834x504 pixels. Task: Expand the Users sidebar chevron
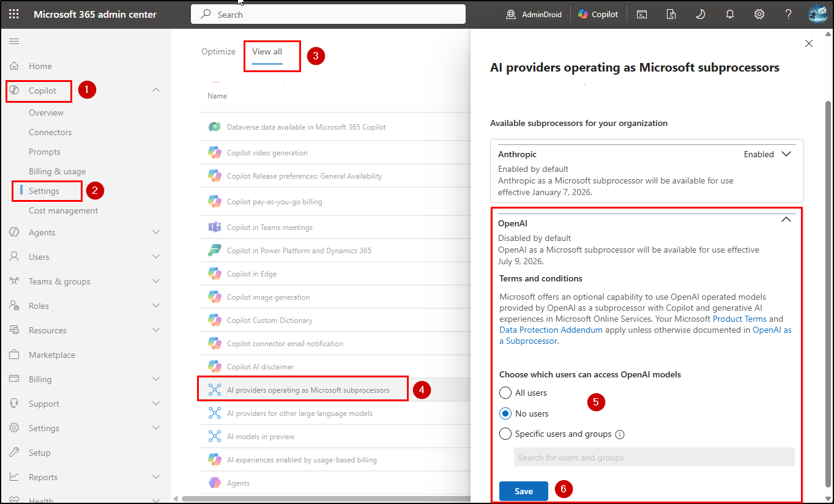[156, 257]
